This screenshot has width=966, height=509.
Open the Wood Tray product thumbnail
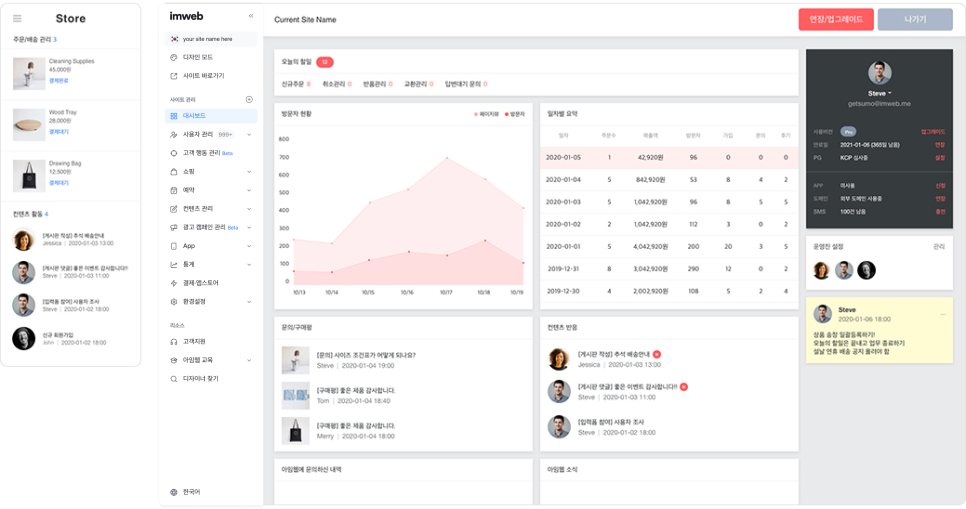[29, 124]
